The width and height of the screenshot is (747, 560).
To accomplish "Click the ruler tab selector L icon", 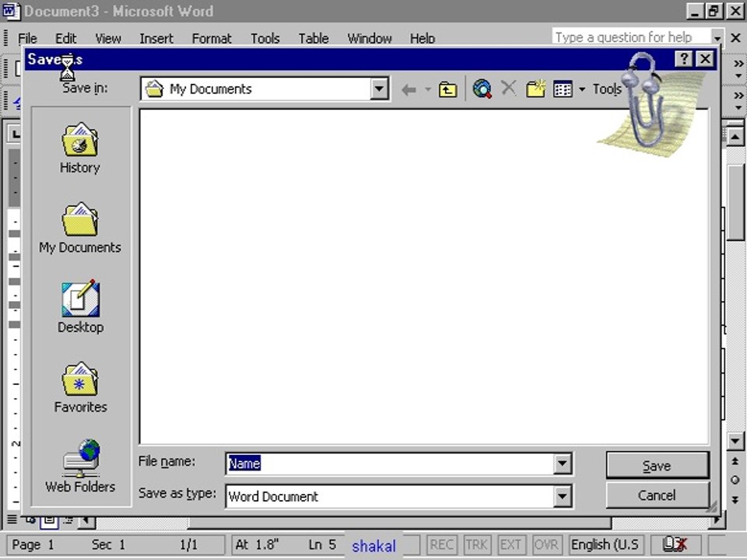I will tap(15, 134).
